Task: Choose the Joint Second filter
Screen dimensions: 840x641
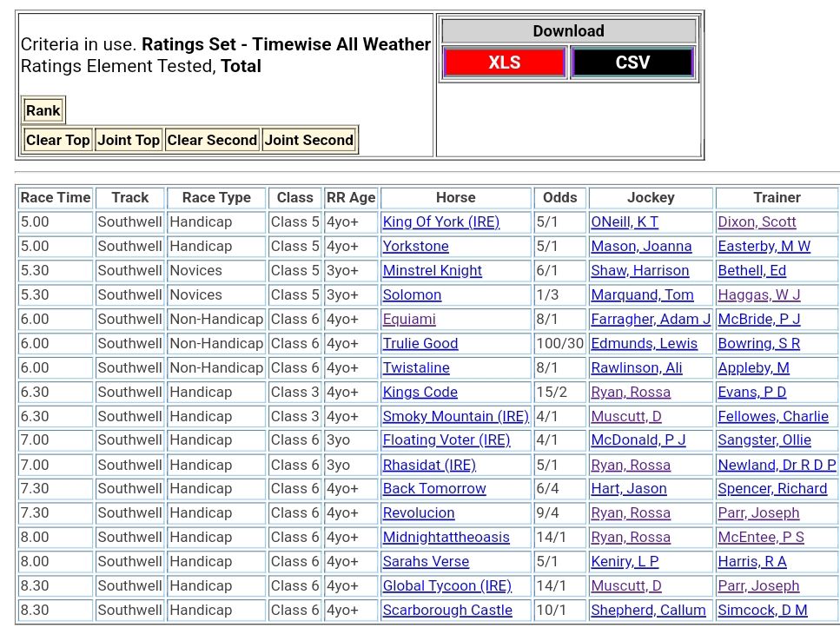Action: tap(308, 140)
